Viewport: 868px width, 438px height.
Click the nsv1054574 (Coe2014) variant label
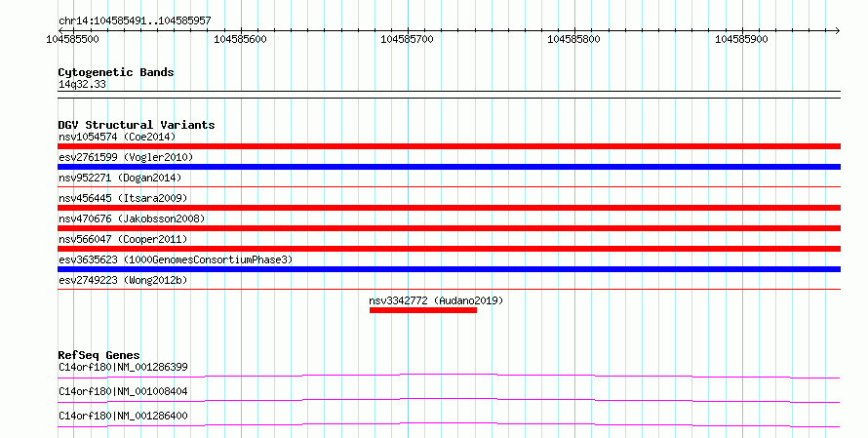tap(117, 137)
